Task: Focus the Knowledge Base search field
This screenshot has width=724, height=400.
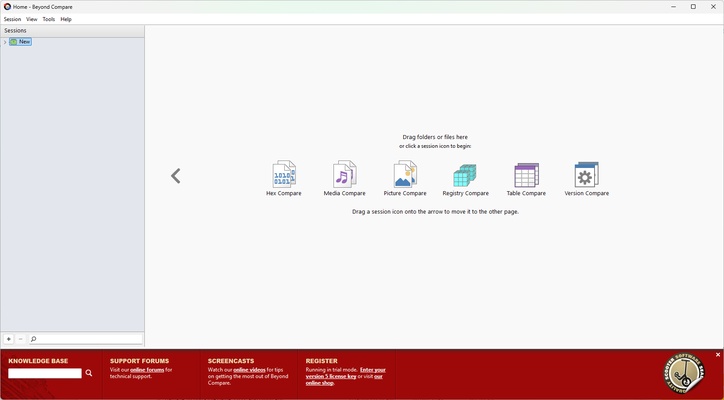Action: tap(45, 373)
